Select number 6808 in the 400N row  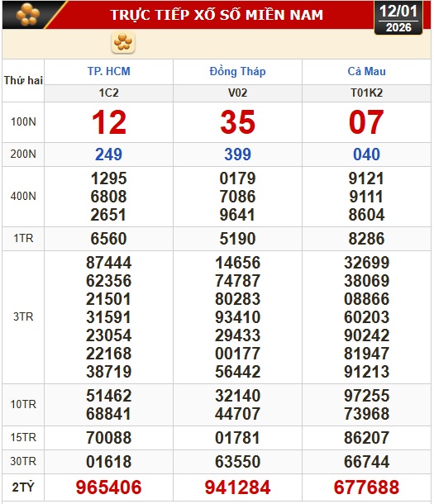(x=108, y=197)
